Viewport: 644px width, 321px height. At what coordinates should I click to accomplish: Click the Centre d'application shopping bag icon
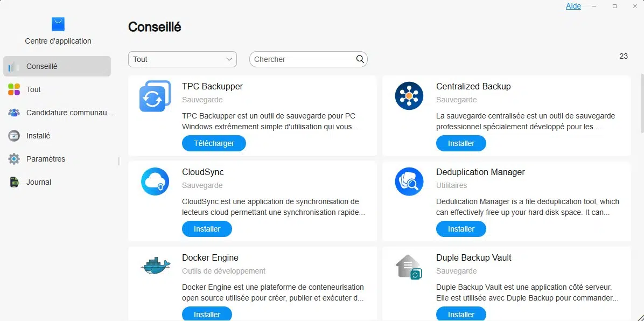(x=58, y=24)
